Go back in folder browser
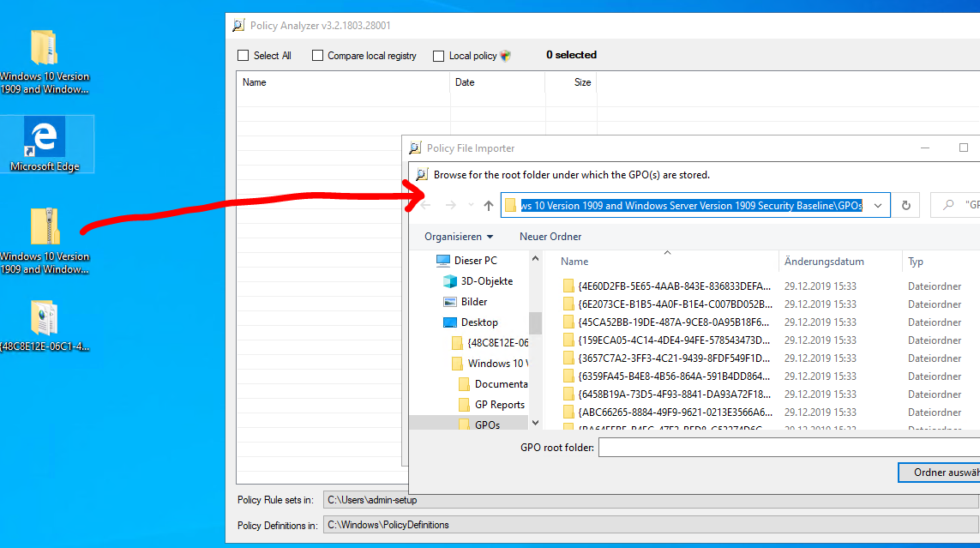The image size is (980, 548). coord(425,205)
